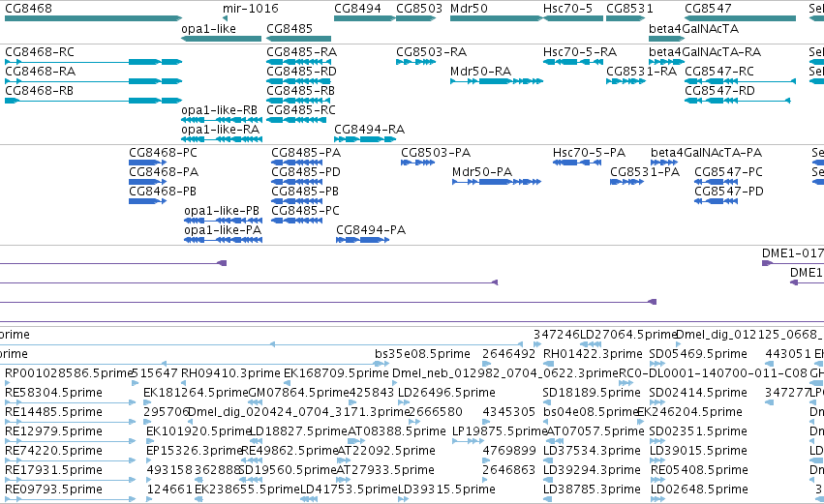
Task: Open EST RE12979.5prime
Action: pos(53,431)
